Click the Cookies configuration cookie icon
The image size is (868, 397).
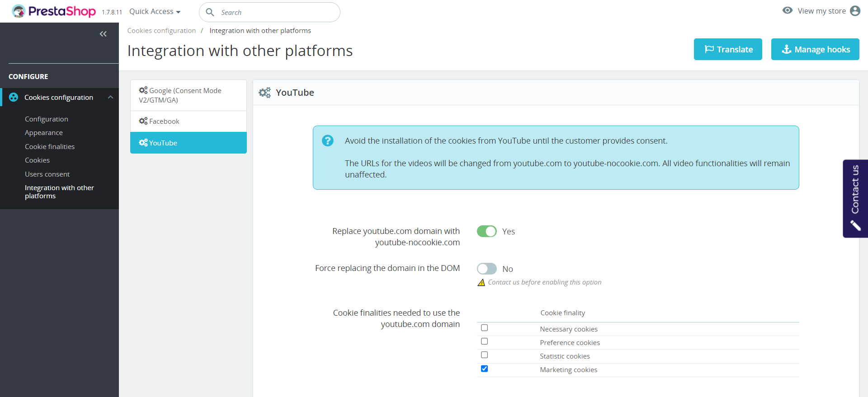14,98
